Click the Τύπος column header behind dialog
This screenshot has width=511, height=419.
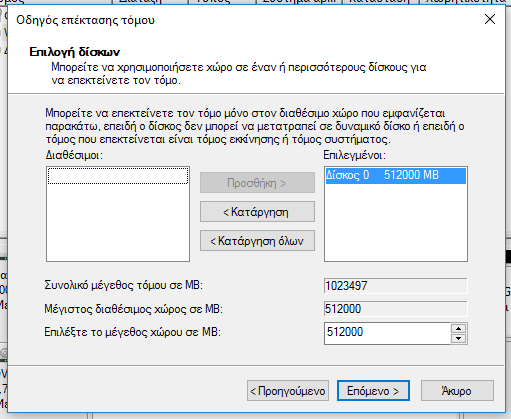tap(222, 2)
